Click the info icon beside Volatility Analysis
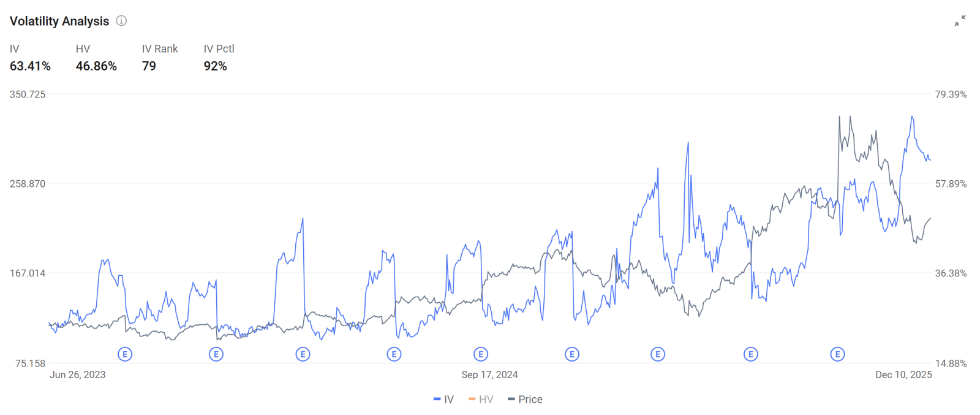Viewport: 980px width, 415px height. [121, 21]
